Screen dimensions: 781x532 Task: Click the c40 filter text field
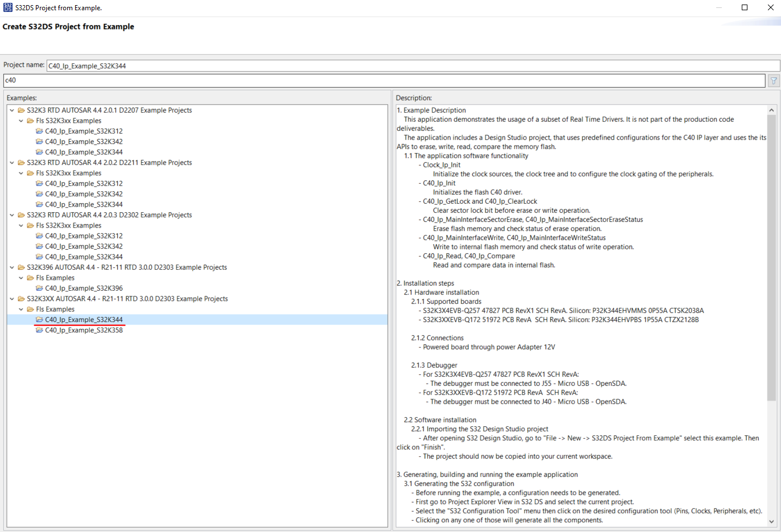pos(228,80)
